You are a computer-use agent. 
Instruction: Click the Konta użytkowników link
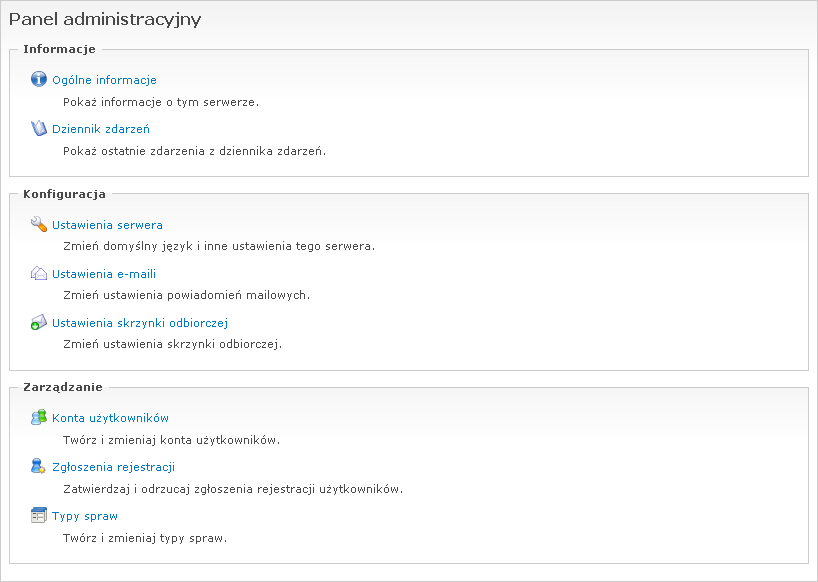(x=109, y=418)
